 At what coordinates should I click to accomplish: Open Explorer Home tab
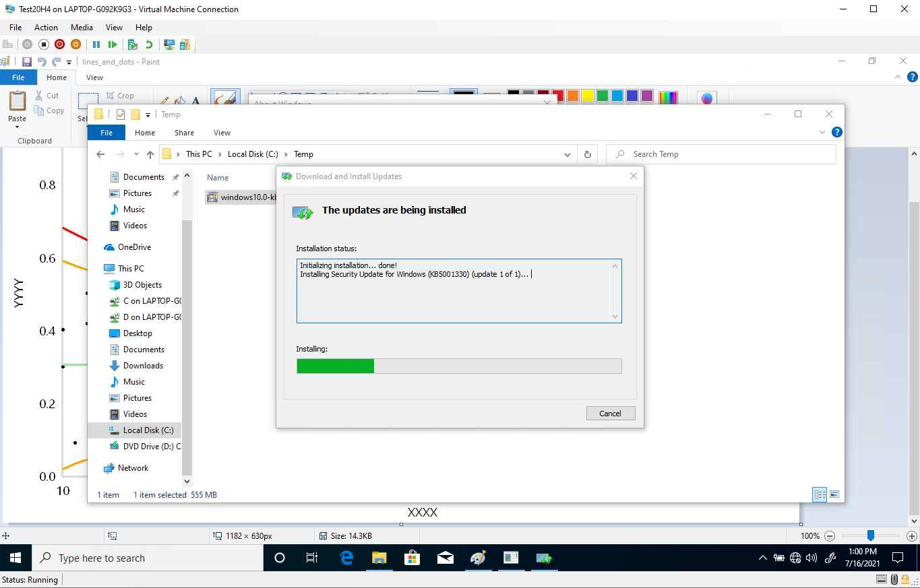pyautogui.click(x=145, y=133)
